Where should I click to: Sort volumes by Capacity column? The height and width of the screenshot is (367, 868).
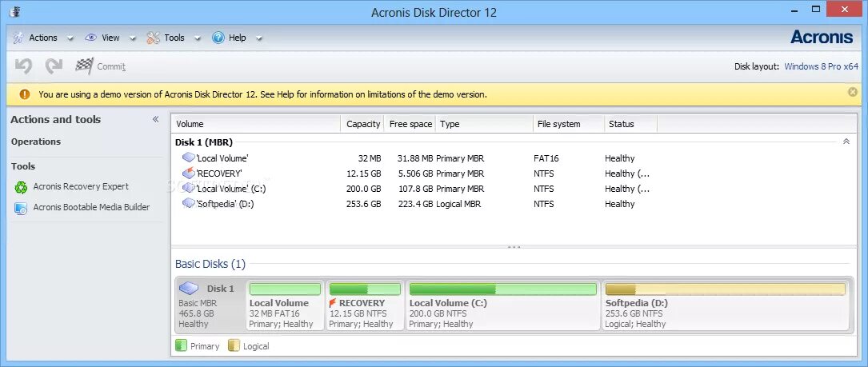[x=361, y=124]
